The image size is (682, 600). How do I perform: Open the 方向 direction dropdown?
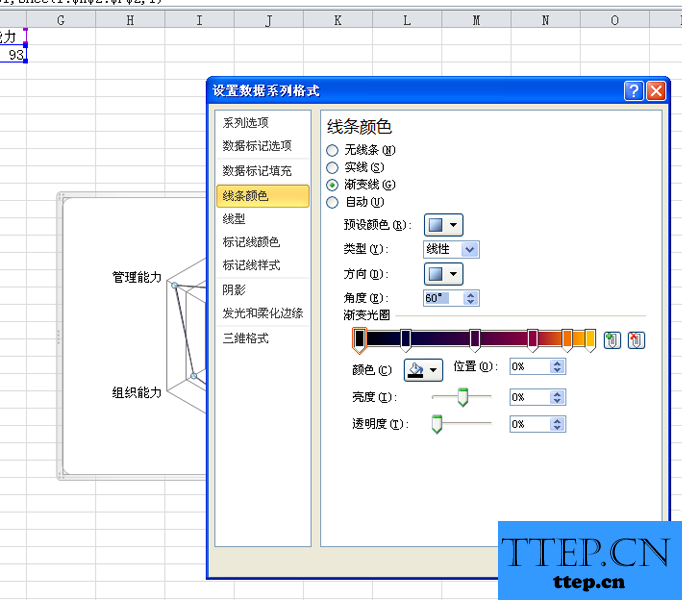click(x=443, y=274)
